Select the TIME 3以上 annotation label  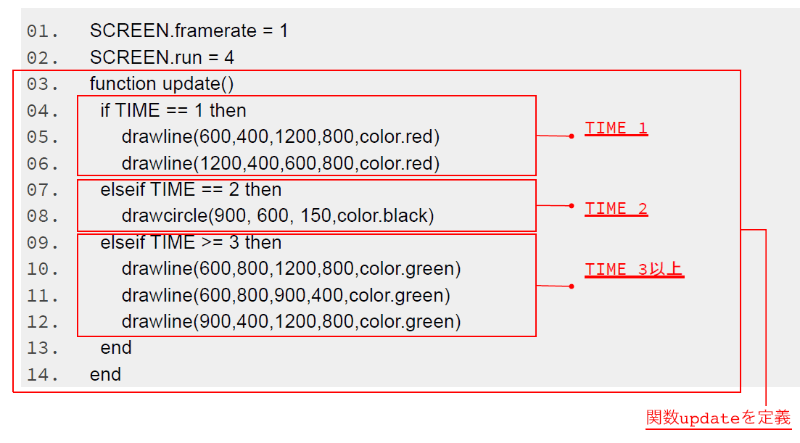pyautogui.click(x=634, y=270)
